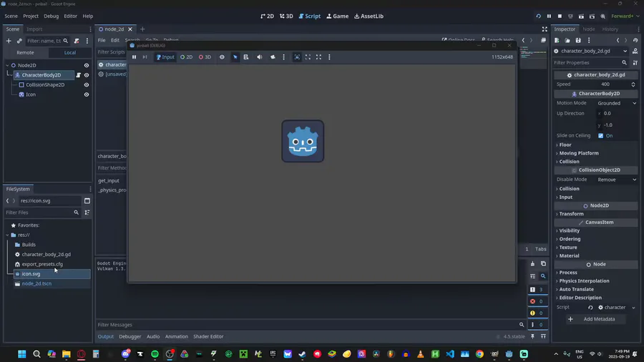Toggle 2D selection mode in game toolbar

pyautogui.click(x=186, y=57)
